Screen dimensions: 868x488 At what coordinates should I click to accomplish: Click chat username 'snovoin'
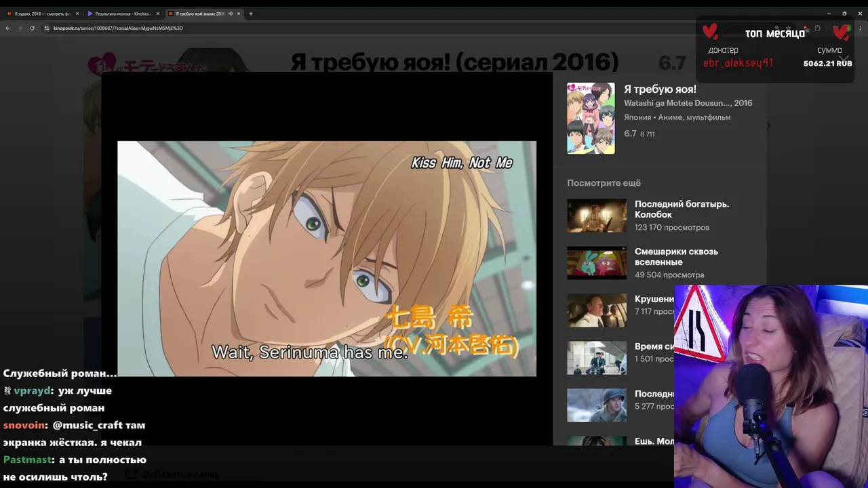coord(24,426)
